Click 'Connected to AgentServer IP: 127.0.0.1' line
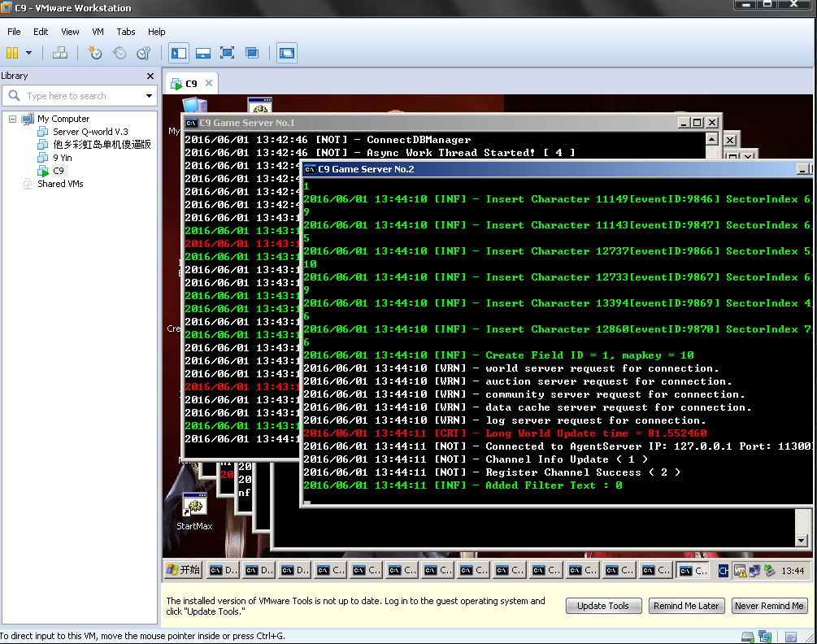Viewport: 817px width, 644px height. point(558,446)
